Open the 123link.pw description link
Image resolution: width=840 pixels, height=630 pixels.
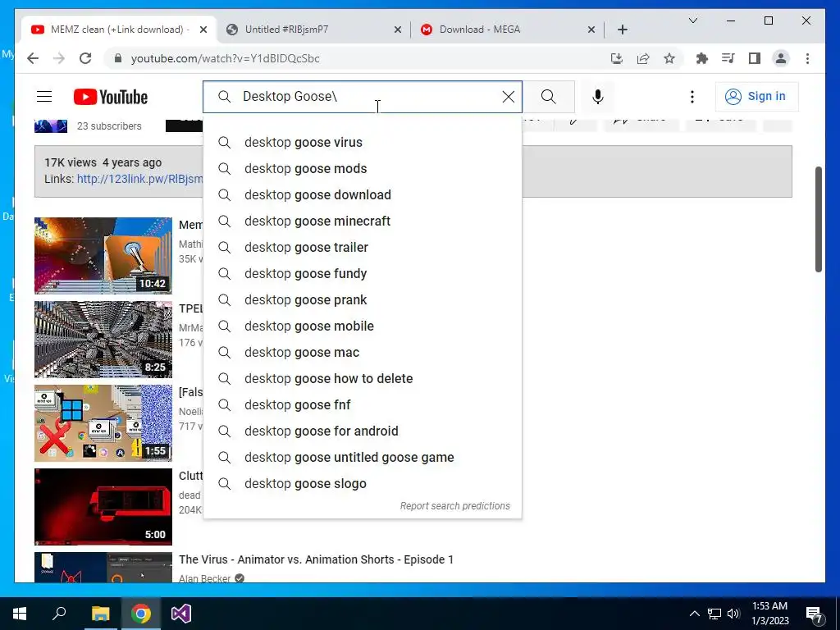click(139, 179)
